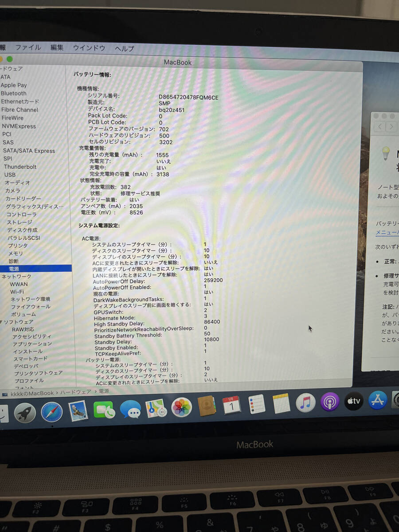Viewport: 399px width, 532px height.
Task: Select 診断 in the sidebar
Action: (x=14, y=261)
